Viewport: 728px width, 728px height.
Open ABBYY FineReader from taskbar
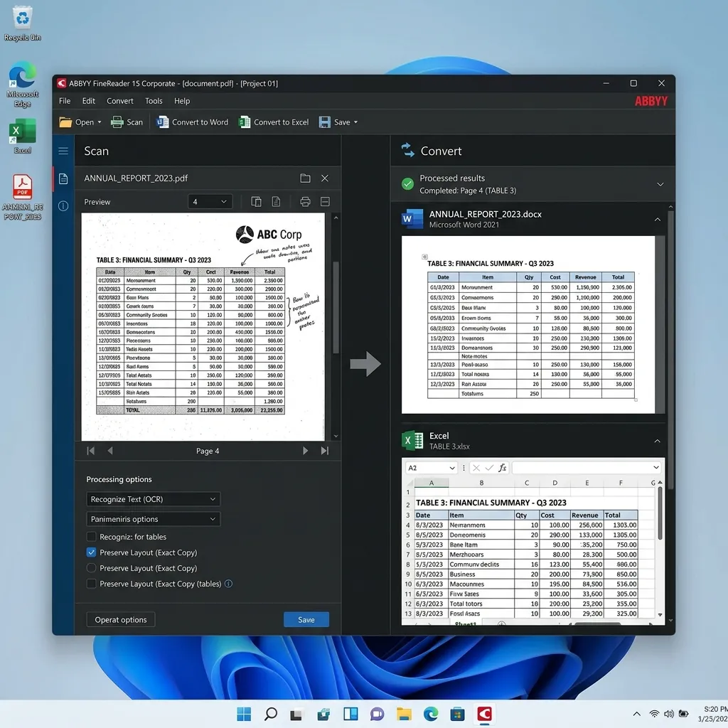484,714
